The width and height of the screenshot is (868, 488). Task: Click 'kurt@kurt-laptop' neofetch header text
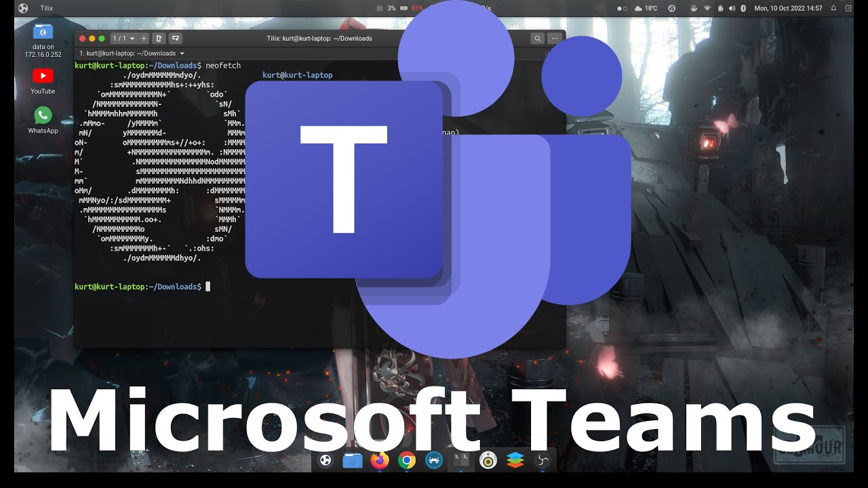coord(298,75)
